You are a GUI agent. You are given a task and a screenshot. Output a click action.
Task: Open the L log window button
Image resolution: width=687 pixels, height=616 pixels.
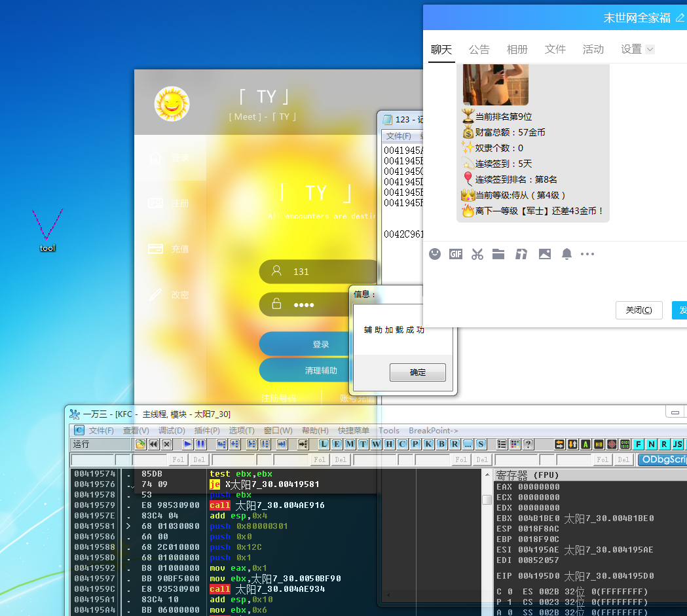coord(324,444)
